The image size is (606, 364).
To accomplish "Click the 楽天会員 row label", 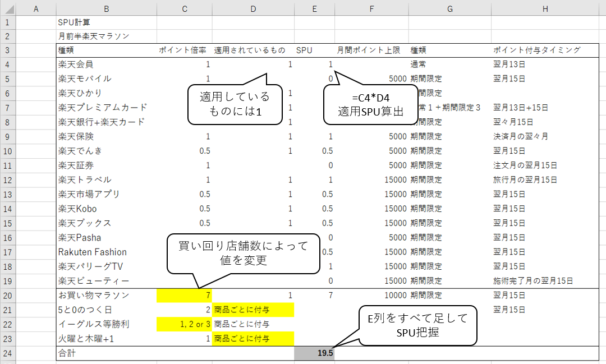I will click(106, 64).
